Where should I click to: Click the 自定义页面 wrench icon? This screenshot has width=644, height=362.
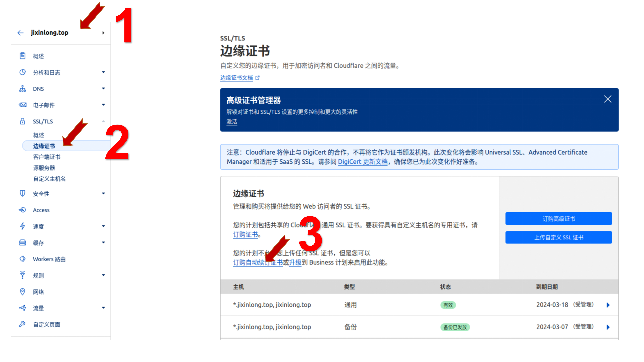pos(22,324)
